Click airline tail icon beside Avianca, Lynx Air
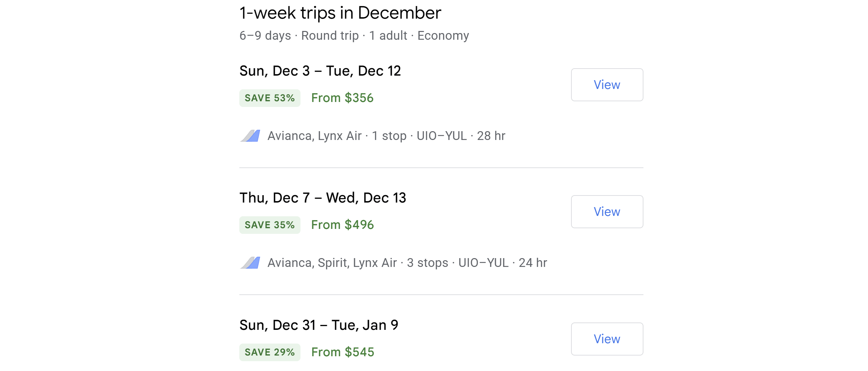 tap(250, 136)
